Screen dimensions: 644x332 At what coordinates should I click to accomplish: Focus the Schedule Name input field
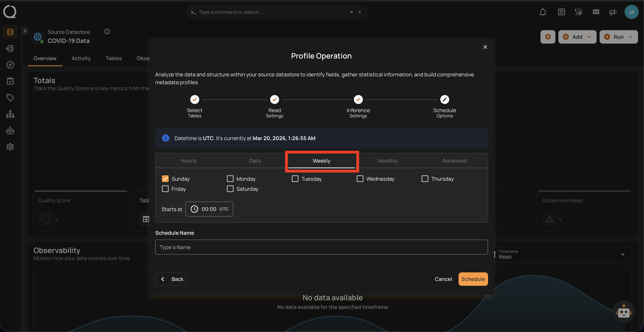coord(321,247)
